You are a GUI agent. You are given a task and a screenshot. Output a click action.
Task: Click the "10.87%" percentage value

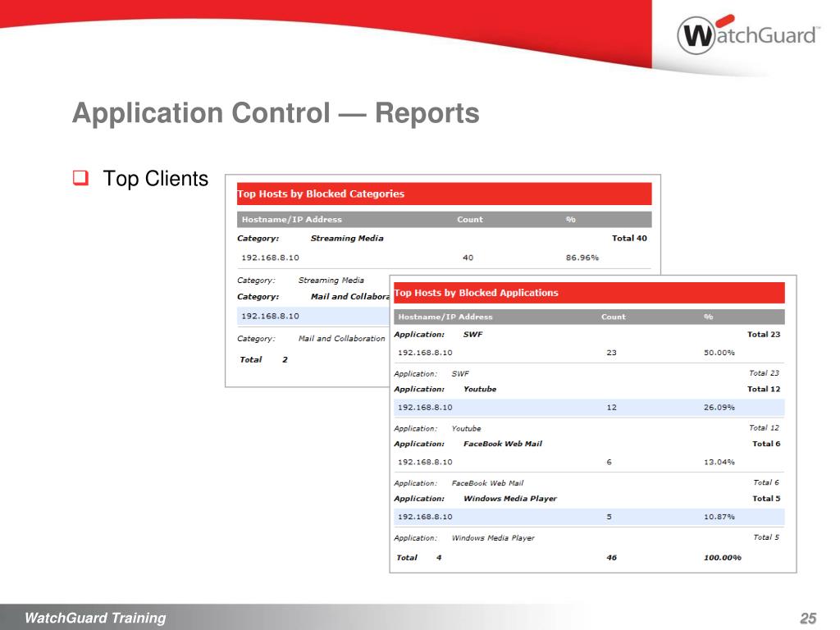[719, 517]
